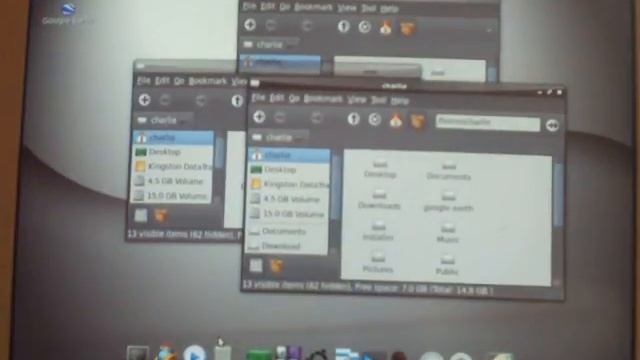Click the orange icon beside home in front window
Screen dimensions: 640x360
(x=417, y=121)
